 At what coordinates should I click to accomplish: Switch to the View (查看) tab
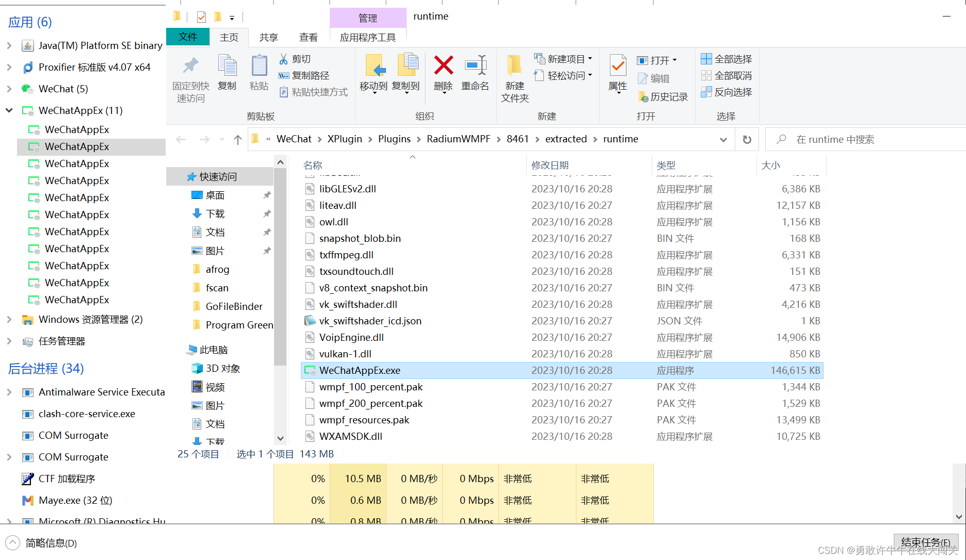pyautogui.click(x=309, y=38)
